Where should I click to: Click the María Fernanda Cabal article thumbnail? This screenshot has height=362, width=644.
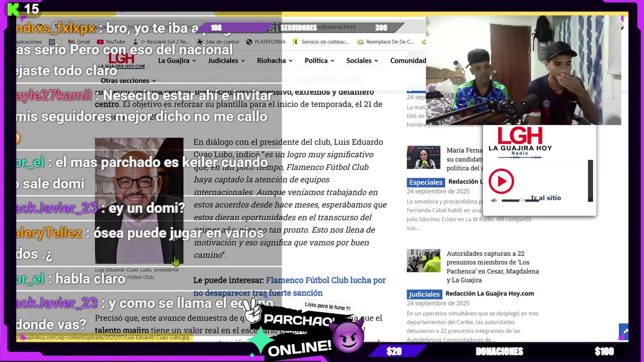point(423,157)
